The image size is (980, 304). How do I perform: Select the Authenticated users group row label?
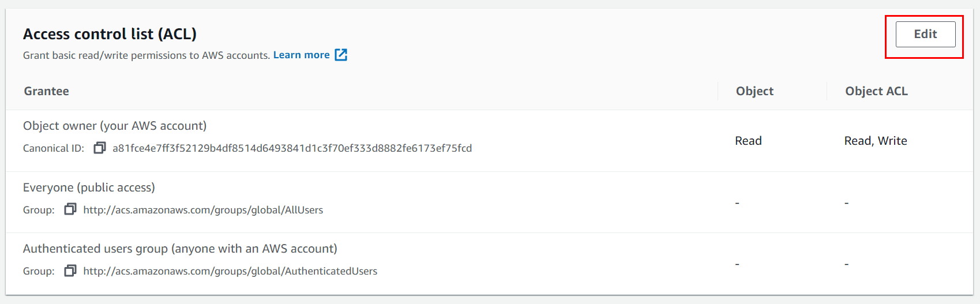pyautogui.click(x=180, y=249)
